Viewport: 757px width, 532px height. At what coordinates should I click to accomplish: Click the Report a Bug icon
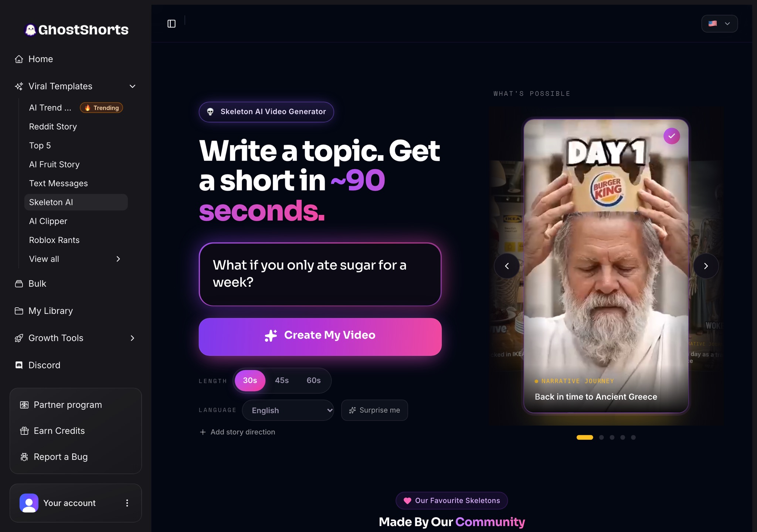[24, 457]
